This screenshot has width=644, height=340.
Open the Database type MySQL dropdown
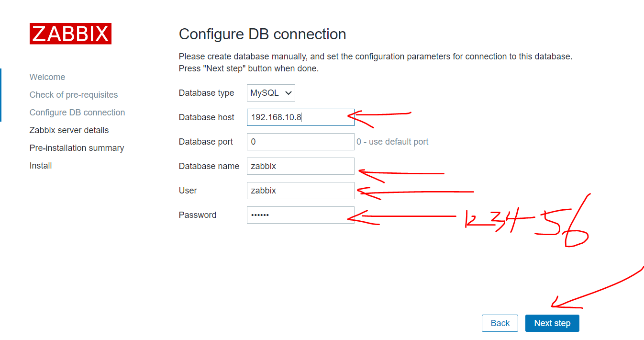point(271,93)
